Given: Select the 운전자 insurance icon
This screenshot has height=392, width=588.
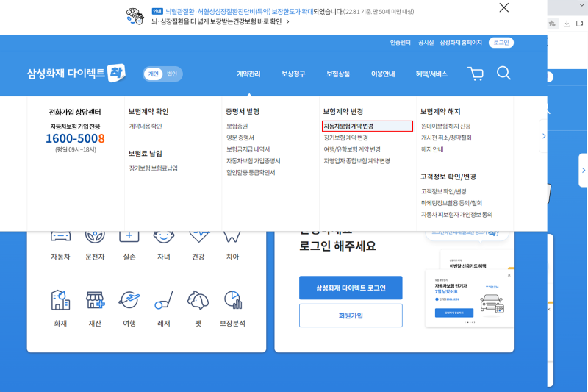Looking at the screenshot, I should click(95, 237).
